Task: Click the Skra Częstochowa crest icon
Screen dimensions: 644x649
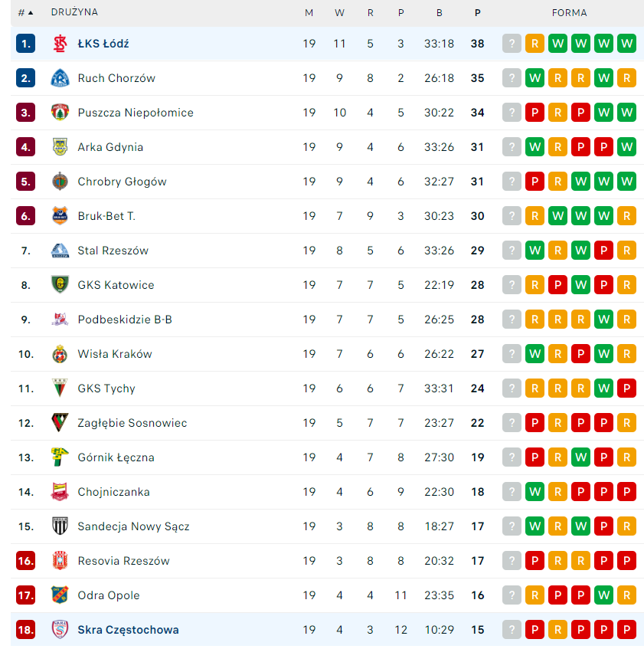Action: pos(60,630)
